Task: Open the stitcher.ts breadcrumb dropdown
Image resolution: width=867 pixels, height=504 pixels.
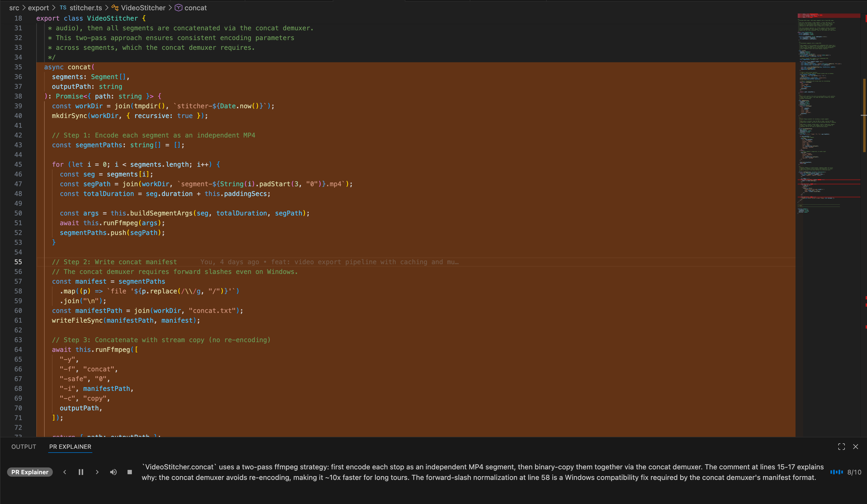Action: pos(85,8)
